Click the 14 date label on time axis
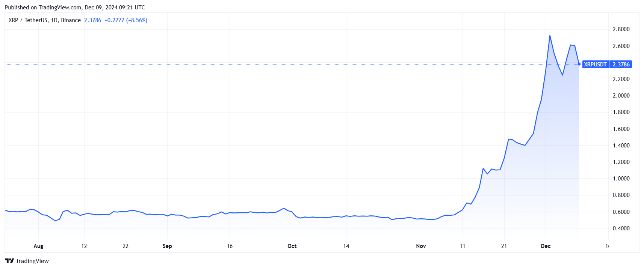Screen dimensions: 644x269 pos(346,246)
